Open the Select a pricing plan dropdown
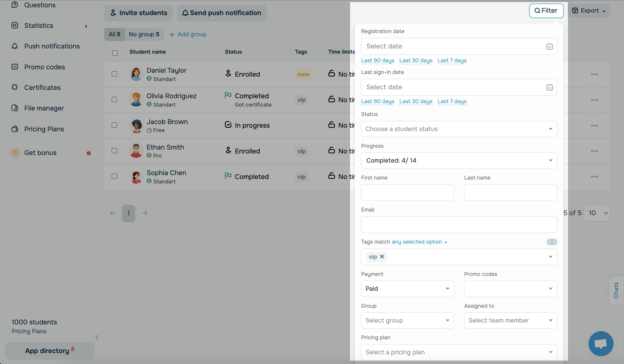Screen dimensions: 624x364 (x=459, y=352)
